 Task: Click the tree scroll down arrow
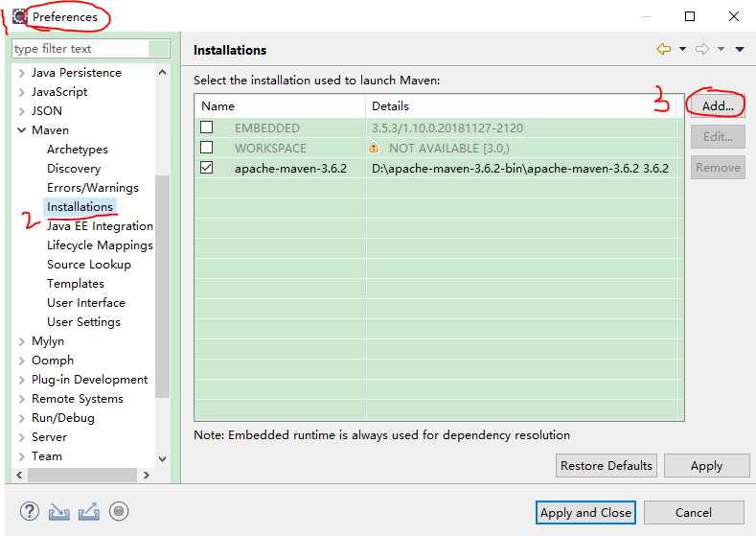click(163, 458)
